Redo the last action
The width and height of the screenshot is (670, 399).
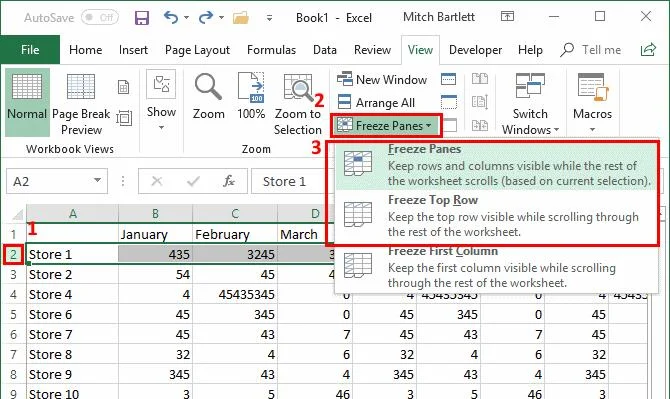point(206,18)
